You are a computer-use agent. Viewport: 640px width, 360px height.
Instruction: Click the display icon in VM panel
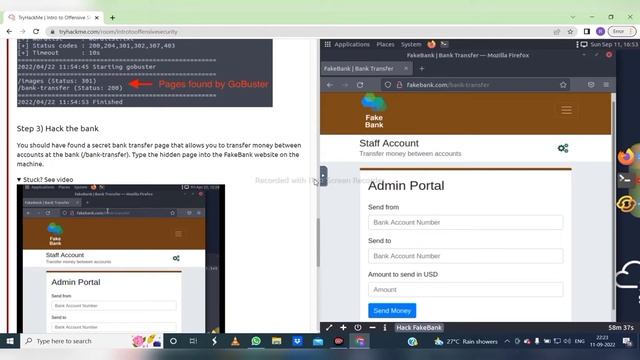click(x=584, y=44)
